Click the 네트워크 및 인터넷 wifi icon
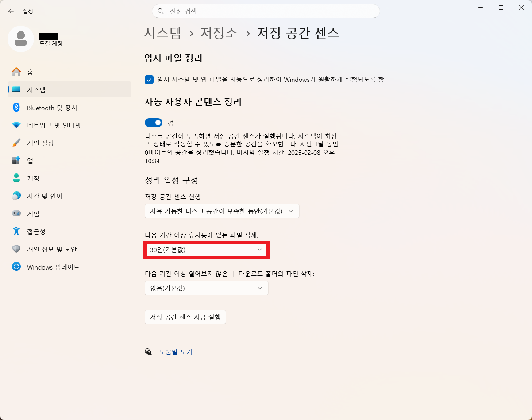The height and width of the screenshot is (420, 532). (x=16, y=125)
